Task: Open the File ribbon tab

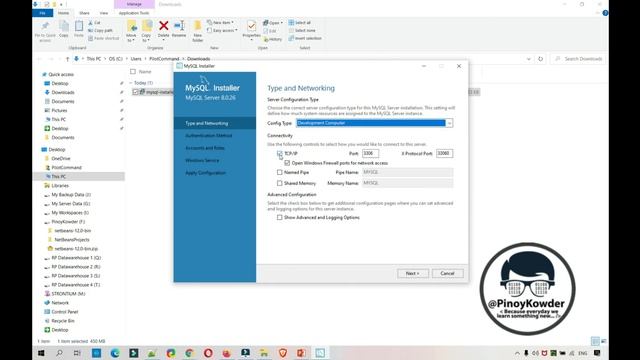Action: [42, 13]
